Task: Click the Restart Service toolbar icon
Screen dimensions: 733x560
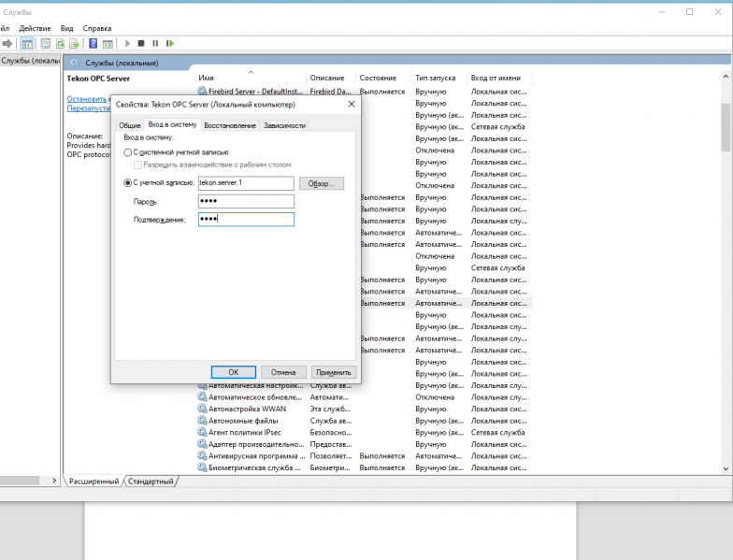Action: pos(169,43)
